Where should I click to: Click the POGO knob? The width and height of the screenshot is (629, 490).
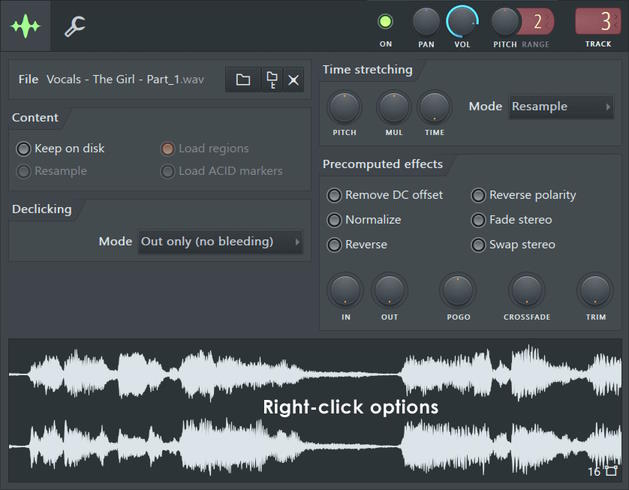(458, 291)
